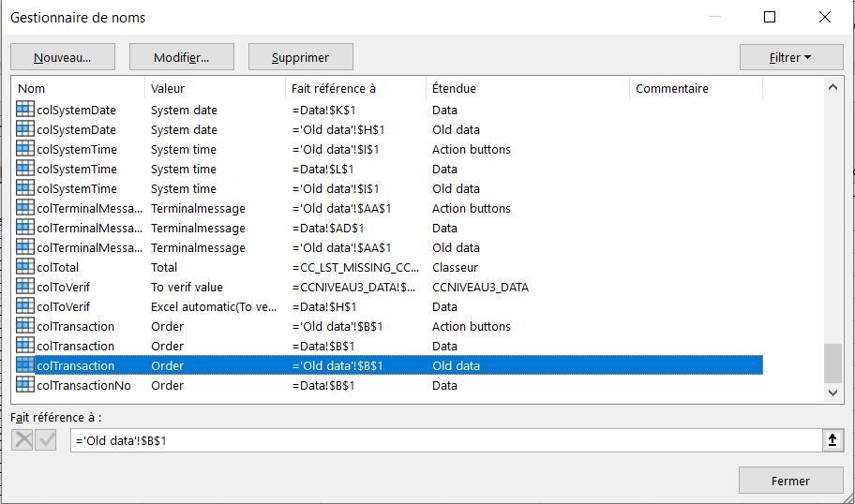Click the Total value cell
The height and width of the screenshot is (504, 855).
[164, 268]
